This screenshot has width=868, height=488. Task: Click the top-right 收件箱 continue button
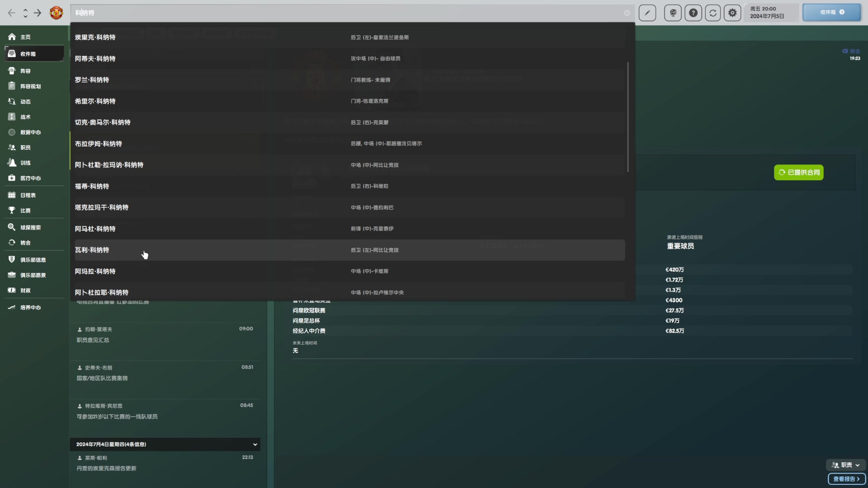(x=831, y=12)
